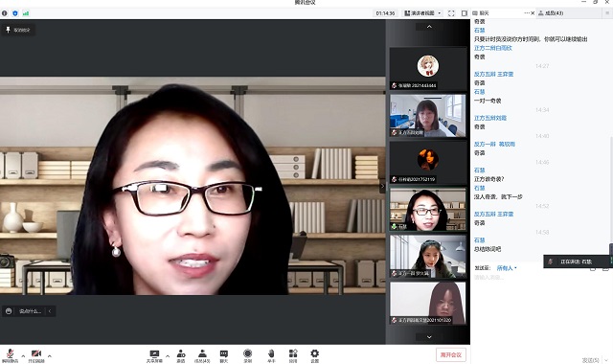The height and width of the screenshot is (364, 613).
Task: Open the 'say something' reaction bubble
Action: click(26, 311)
